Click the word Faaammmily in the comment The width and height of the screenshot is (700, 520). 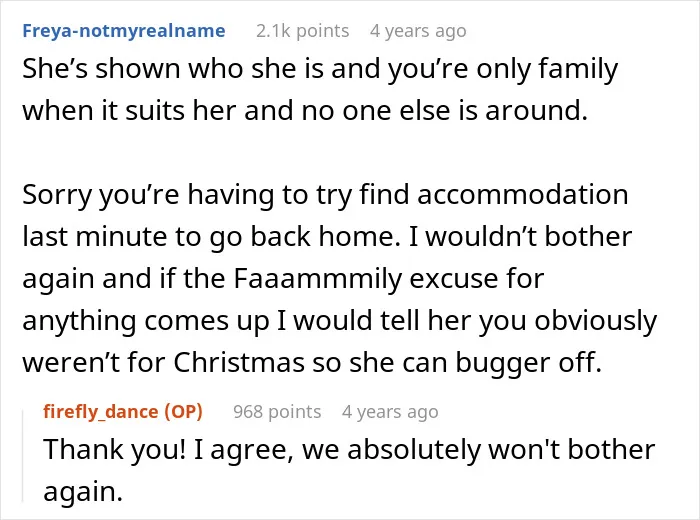[x=318, y=279]
